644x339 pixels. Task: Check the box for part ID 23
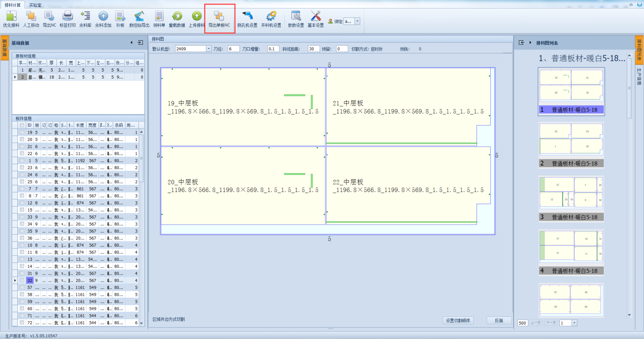[x=22, y=167]
